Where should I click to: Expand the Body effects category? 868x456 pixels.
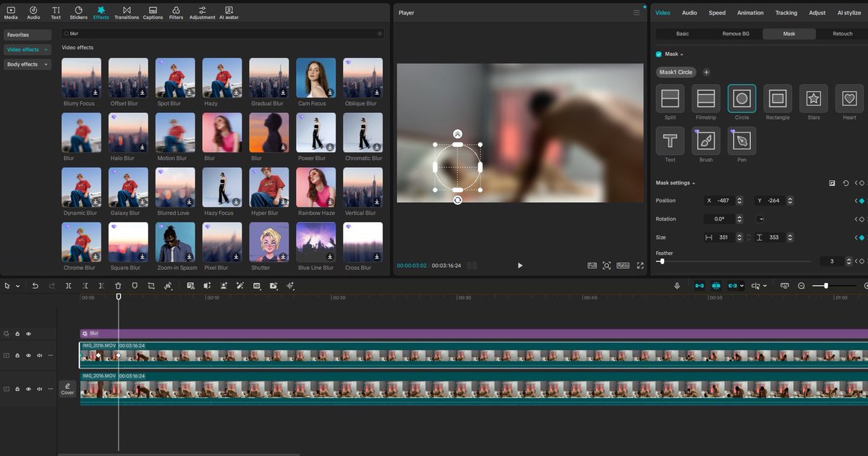tap(46, 64)
